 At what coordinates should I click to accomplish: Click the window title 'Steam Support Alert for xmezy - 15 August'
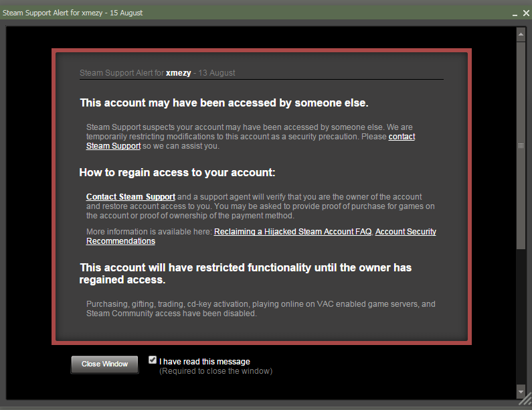(x=73, y=13)
